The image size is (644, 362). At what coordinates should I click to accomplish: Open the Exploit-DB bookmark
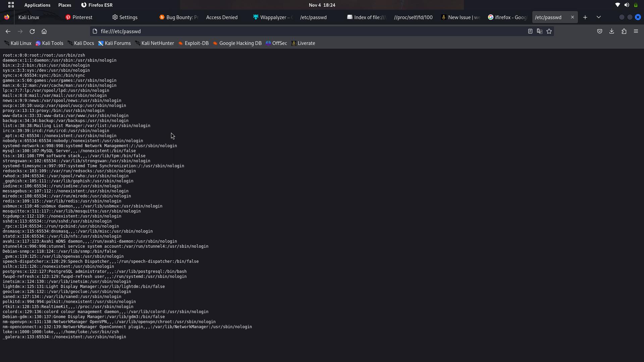pos(194,43)
